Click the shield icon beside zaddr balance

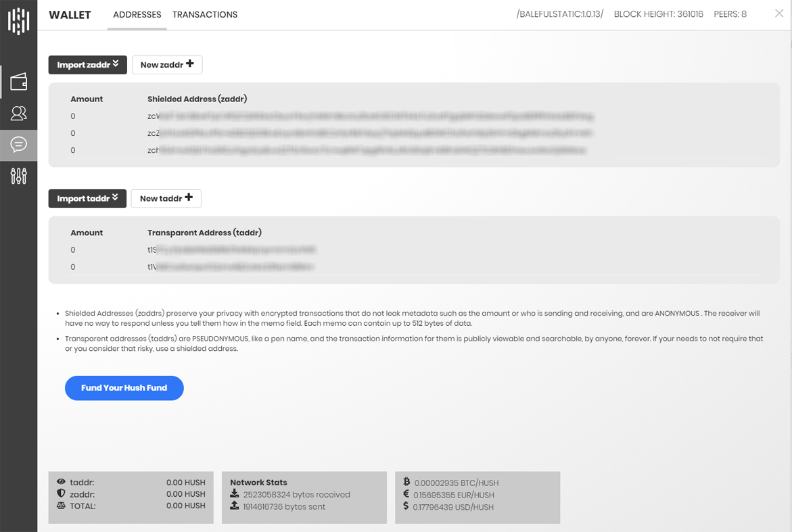tap(61, 493)
